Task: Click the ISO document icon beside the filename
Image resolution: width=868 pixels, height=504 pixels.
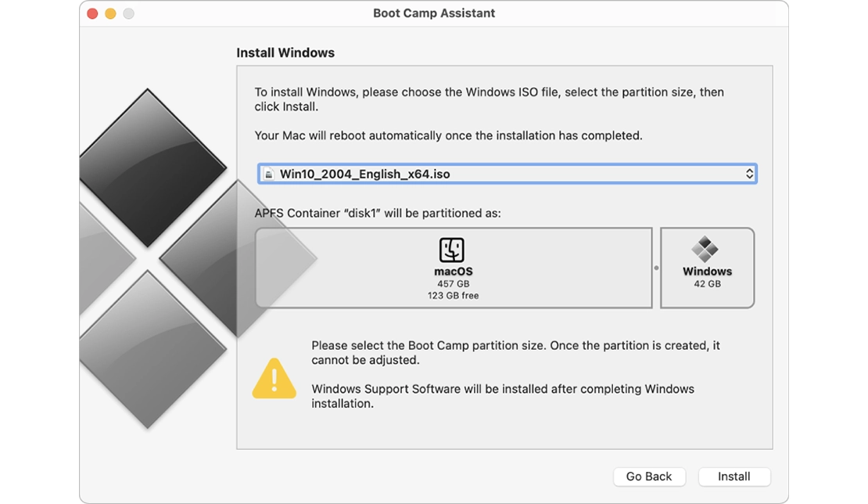Action: (268, 175)
